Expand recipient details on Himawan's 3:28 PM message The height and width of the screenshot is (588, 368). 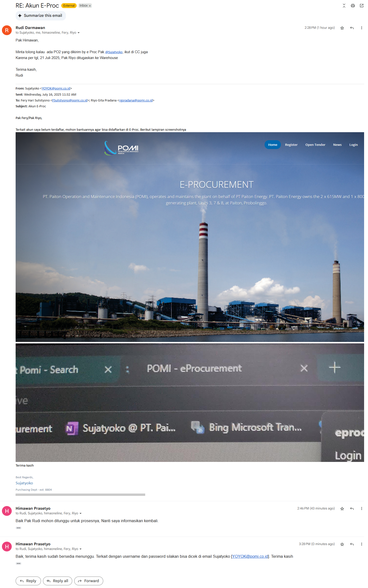point(81,549)
